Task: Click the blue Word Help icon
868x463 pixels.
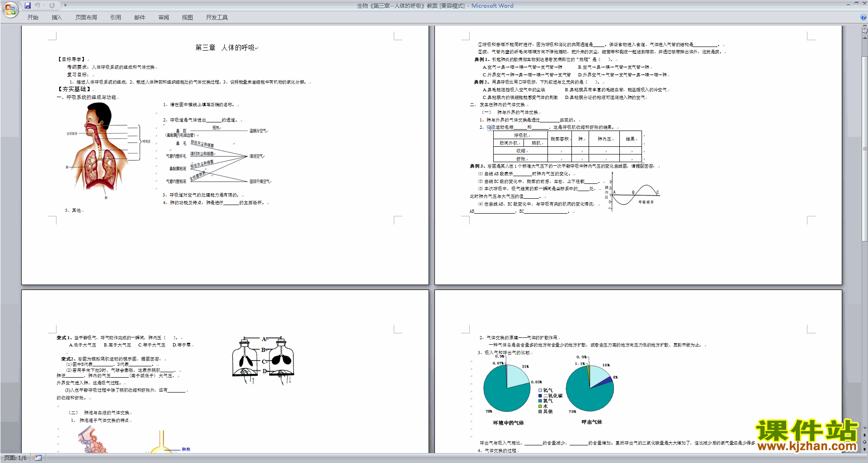Action: coord(863,17)
